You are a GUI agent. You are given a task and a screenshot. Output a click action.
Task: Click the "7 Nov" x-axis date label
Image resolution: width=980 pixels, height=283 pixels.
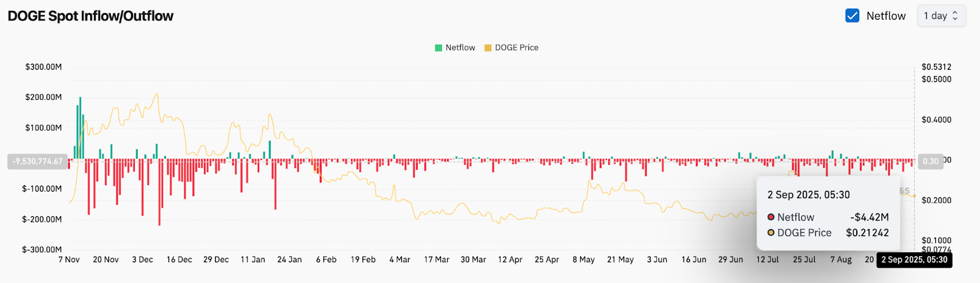69,260
